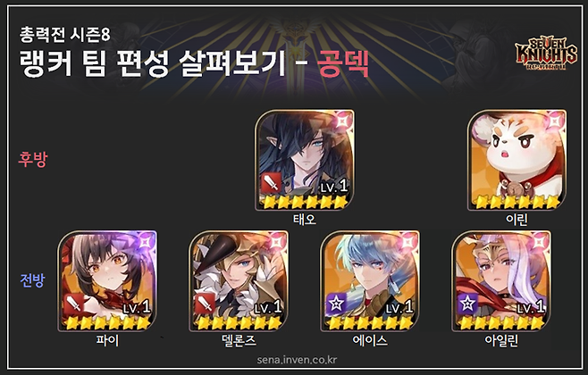Viewport: 588px width, 375px height.
Task: Select the 이린 hamster pet portrait
Action: [517, 160]
